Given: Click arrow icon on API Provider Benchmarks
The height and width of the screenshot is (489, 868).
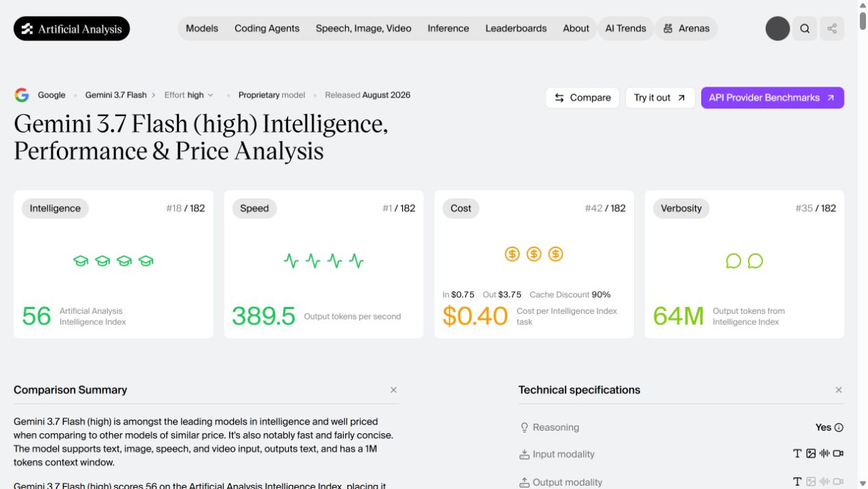Looking at the screenshot, I should pos(831,98).
